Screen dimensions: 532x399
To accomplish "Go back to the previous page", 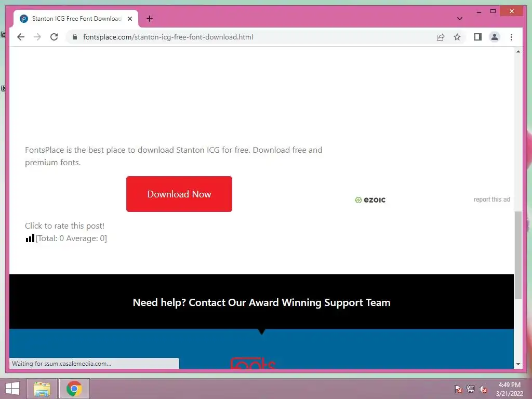I will (x=21, y=37).
